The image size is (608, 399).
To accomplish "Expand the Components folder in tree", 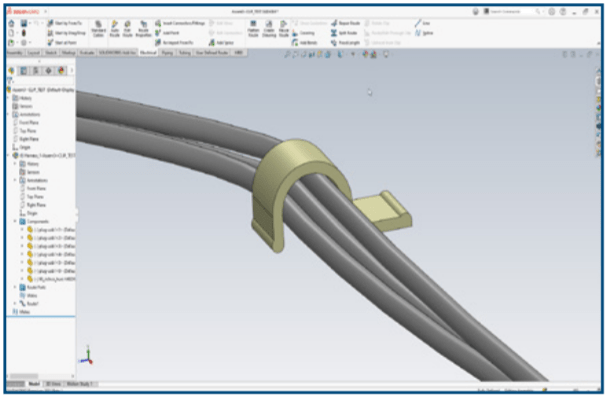I will click(15, 221).
